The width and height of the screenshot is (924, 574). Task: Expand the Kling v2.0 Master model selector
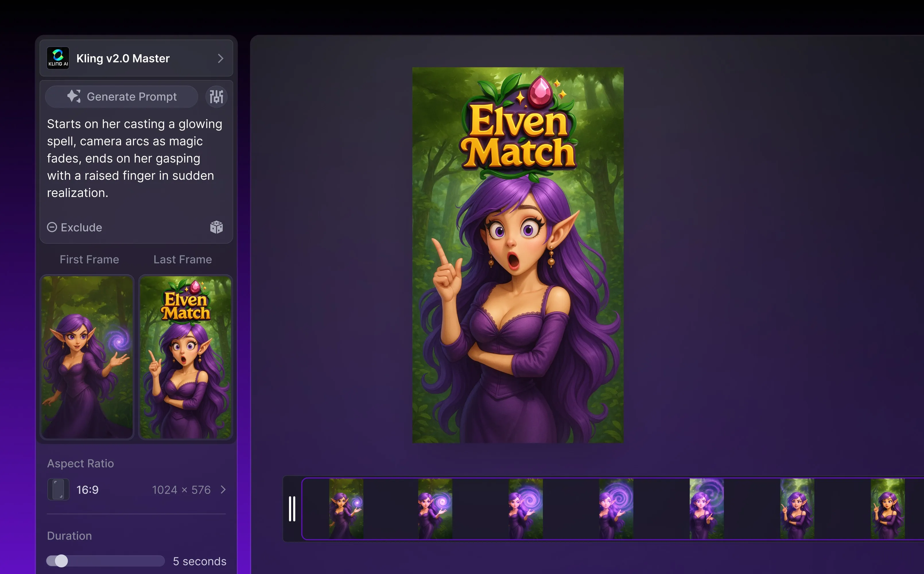(x=220, y=59)
